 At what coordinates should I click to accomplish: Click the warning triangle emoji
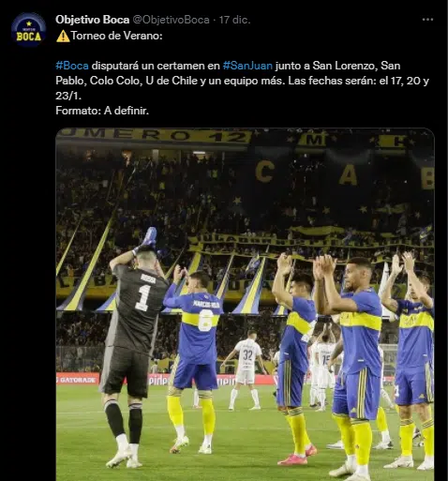coord(63,36)
